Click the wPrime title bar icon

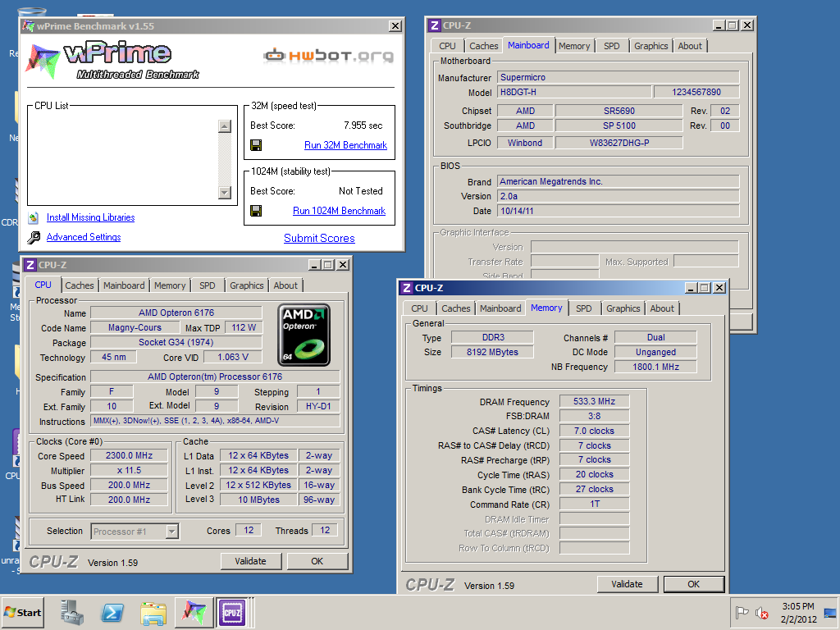pyautogui.click(x=29, y=25)
